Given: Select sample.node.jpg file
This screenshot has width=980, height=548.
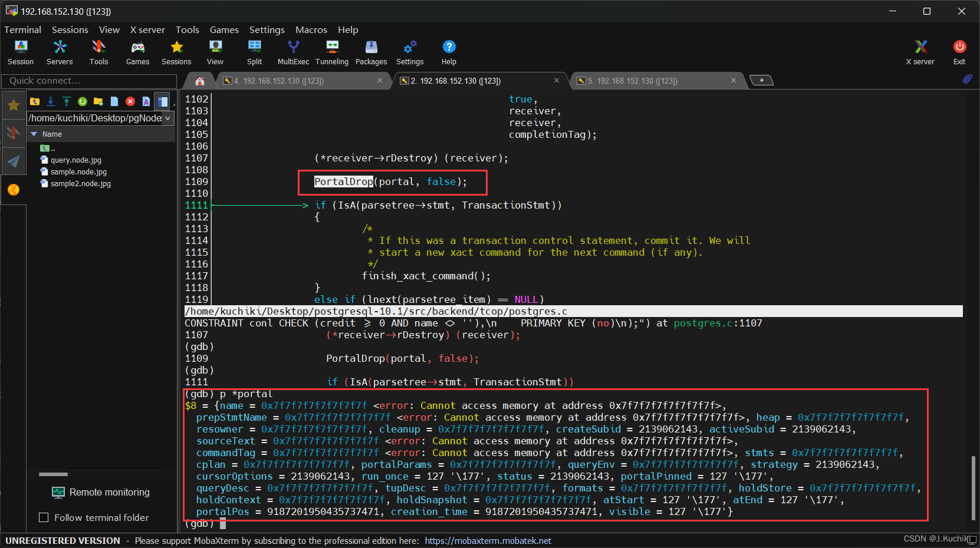Looking at the screenshot, I should pos(78,171).
